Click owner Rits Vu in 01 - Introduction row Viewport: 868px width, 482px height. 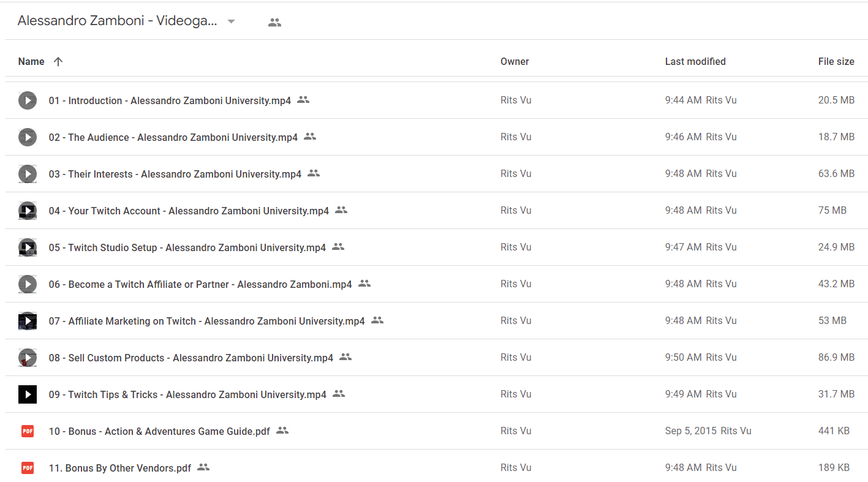click(x=516, y=100)
